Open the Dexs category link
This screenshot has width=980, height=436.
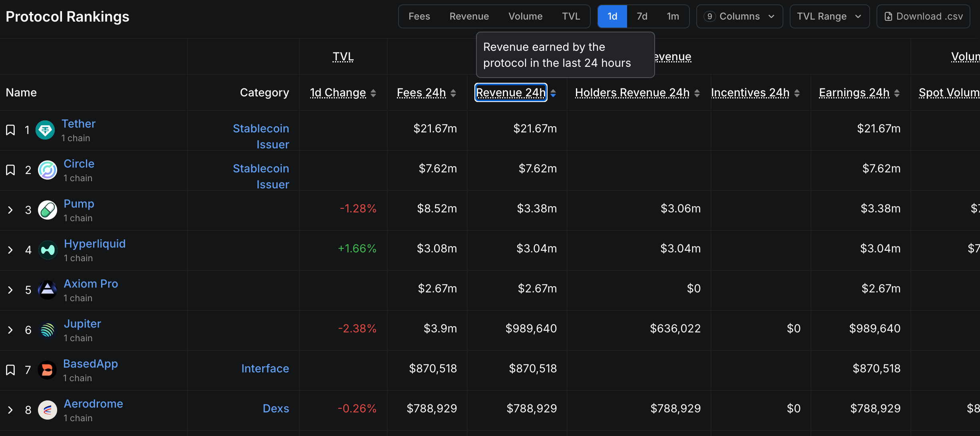tap(276, 408)
